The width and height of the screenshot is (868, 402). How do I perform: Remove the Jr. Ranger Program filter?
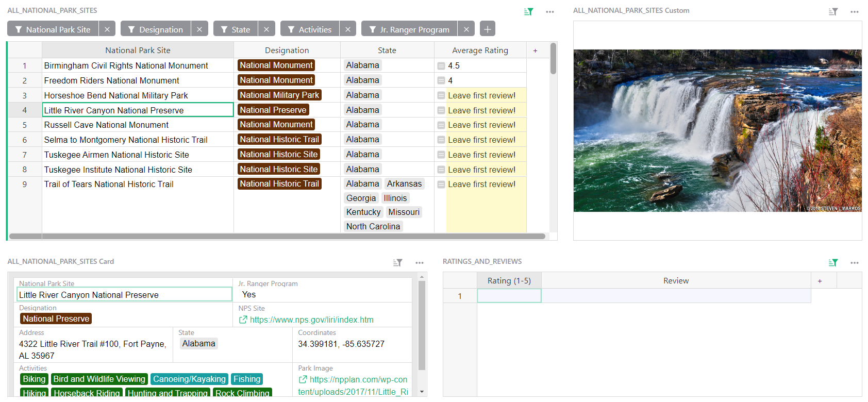pyautogui.click(x=466, y=29)
